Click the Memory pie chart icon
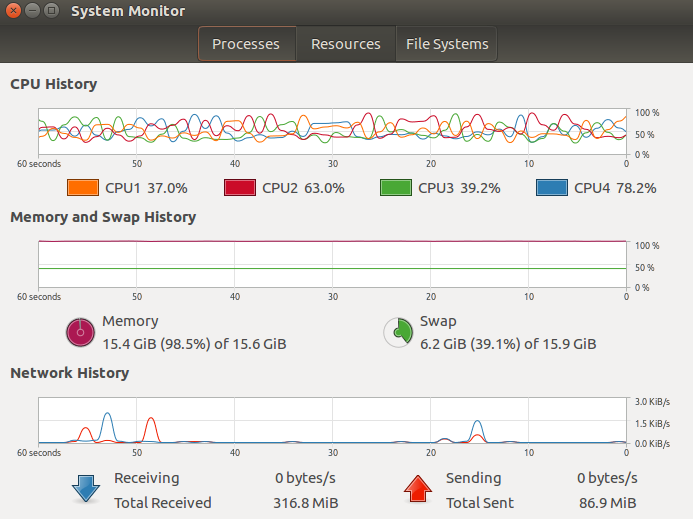 (x=80, y=332)
